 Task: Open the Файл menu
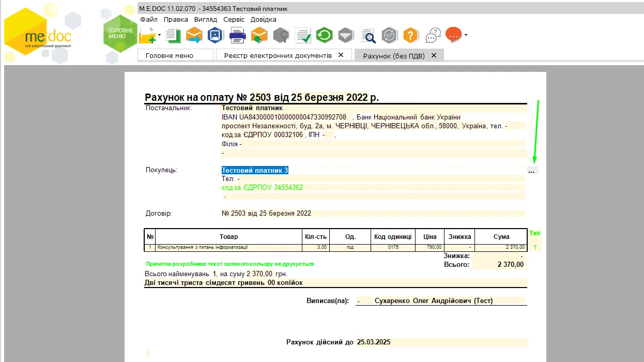coord(149,19)
